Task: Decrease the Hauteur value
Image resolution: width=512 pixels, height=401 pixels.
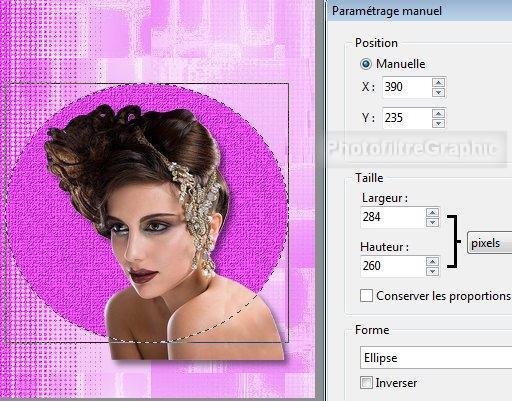Action: pos(432,271)
